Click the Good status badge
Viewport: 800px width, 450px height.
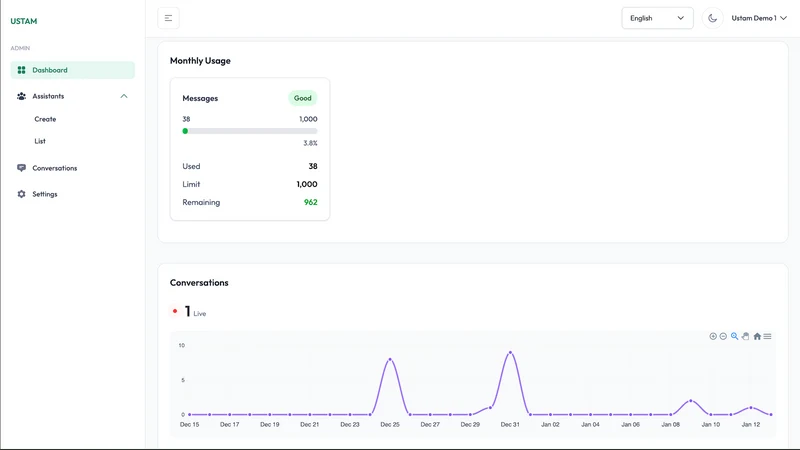[303, 98]
